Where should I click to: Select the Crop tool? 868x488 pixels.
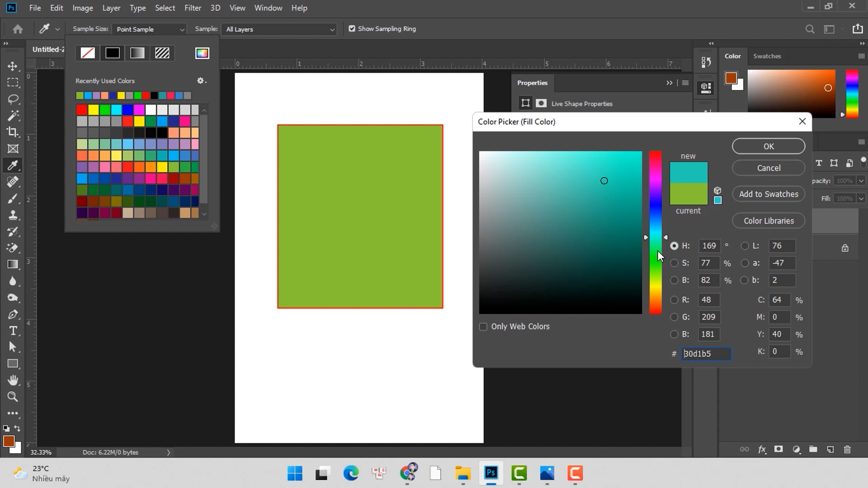(x=13, y=132)
